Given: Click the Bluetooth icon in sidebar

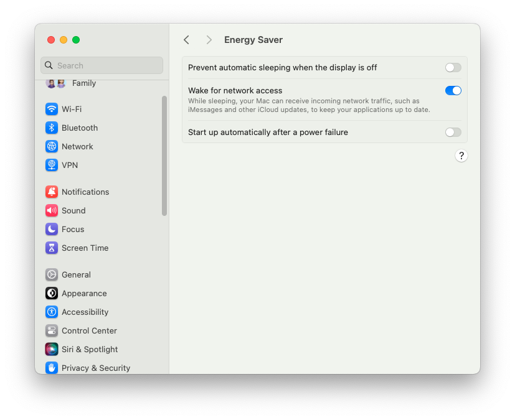Looking at the screenshot, I should click(x=52, y=128).
